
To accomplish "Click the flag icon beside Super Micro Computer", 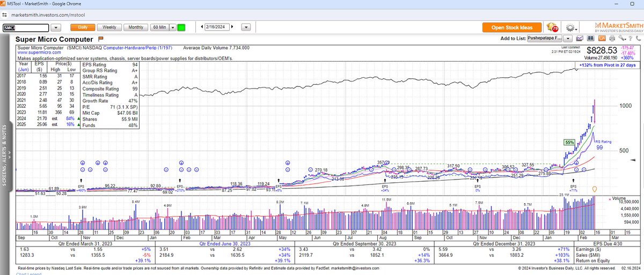I will tap(100, 39).
